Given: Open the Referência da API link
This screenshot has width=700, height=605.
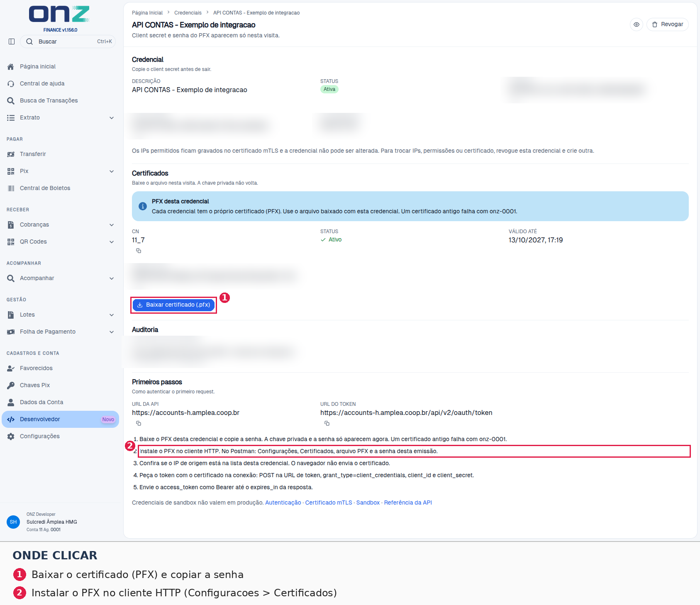Looking at the screenshot, I should [x=408, y=503].
